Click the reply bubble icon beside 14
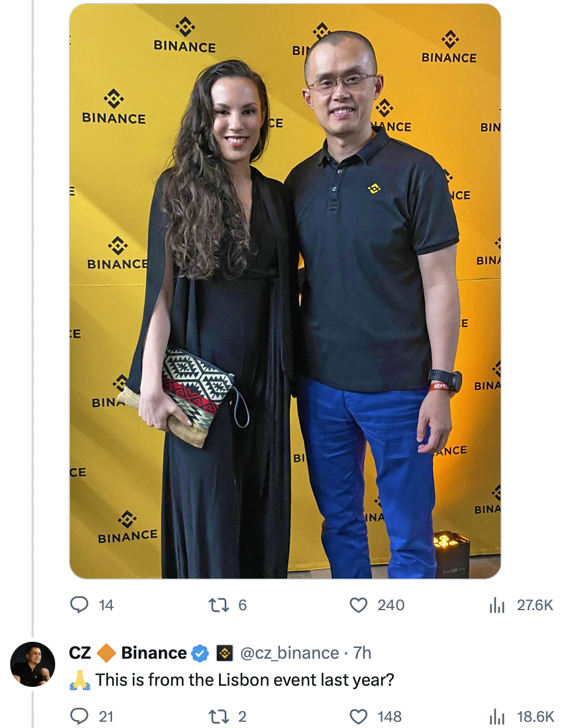The image size is (562, 728). coord(79,605)
